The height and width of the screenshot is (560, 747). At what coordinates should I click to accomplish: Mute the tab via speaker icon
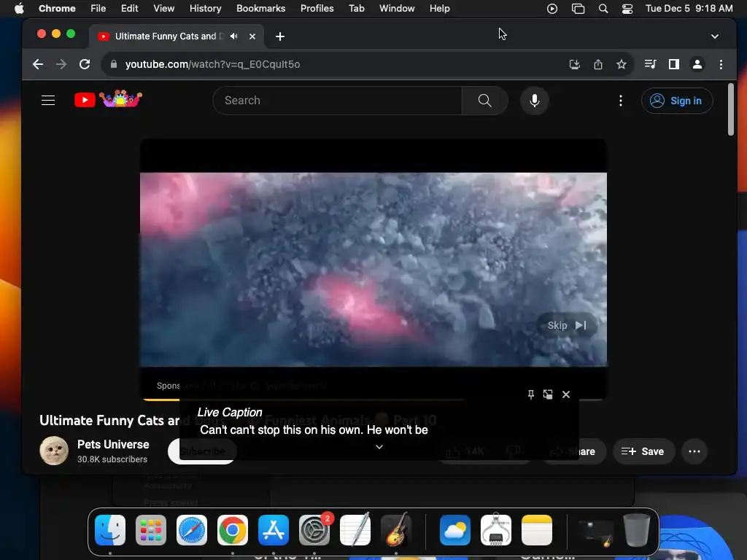[x=234, y=36]
